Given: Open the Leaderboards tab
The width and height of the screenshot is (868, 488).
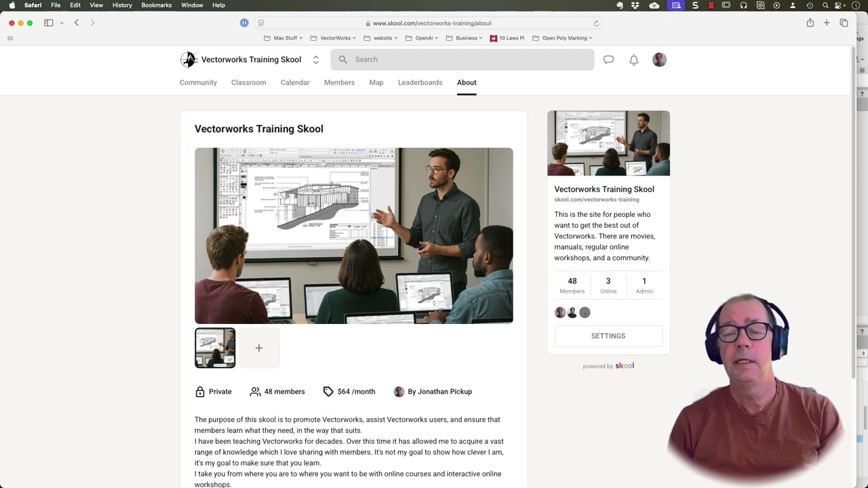Looking at the screenshot, I should (x=420, y=83).
